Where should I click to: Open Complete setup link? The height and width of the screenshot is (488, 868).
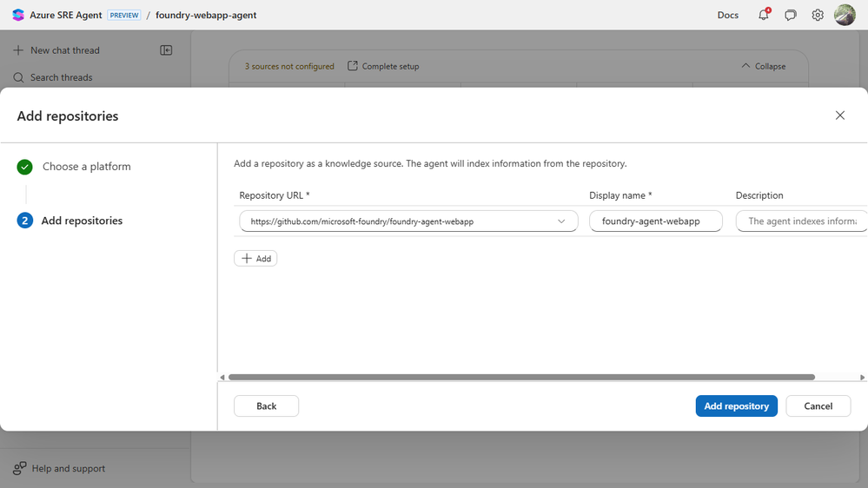[x=383, y=66]
